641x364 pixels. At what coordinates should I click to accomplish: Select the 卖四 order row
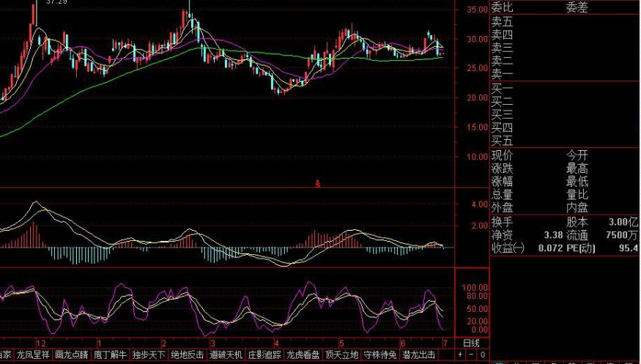[x=566, y=34]
